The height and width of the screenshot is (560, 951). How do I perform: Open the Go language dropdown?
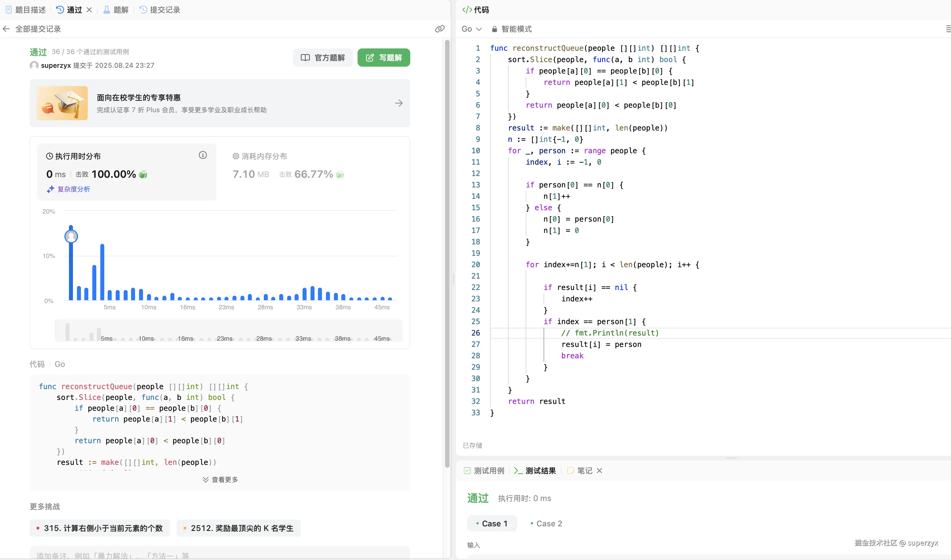pos(471,29)
